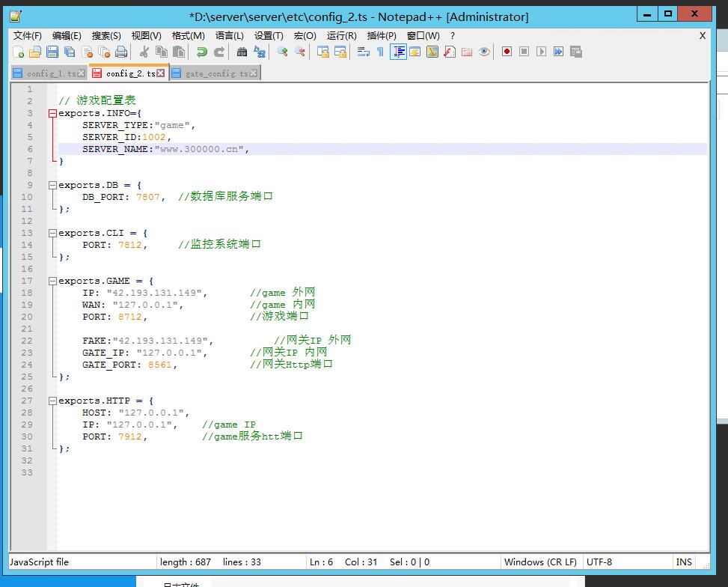This screenshot has height=587, width=728.
Task: Open Find with the binoculars icon
Action: (x=242, y=52)
